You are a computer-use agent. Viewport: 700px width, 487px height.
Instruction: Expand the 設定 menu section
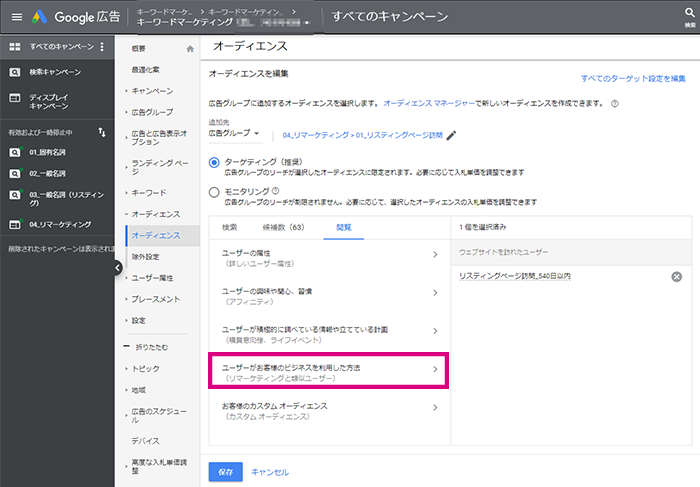click(x=138, y=321)
